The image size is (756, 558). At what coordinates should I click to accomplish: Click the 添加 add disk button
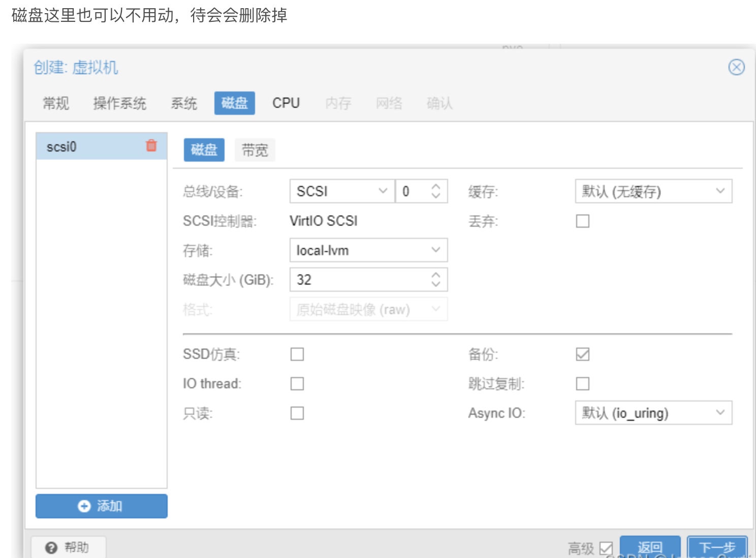pos(102,506)
